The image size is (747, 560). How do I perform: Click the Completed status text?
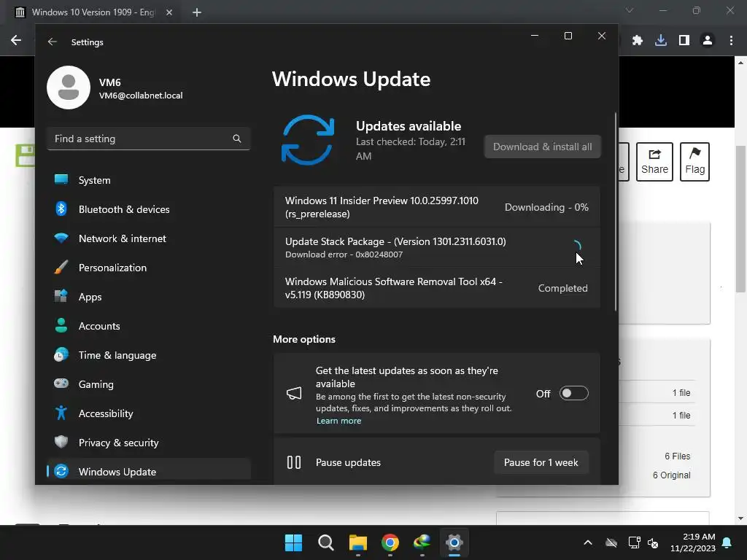click(x=562, y=288)
